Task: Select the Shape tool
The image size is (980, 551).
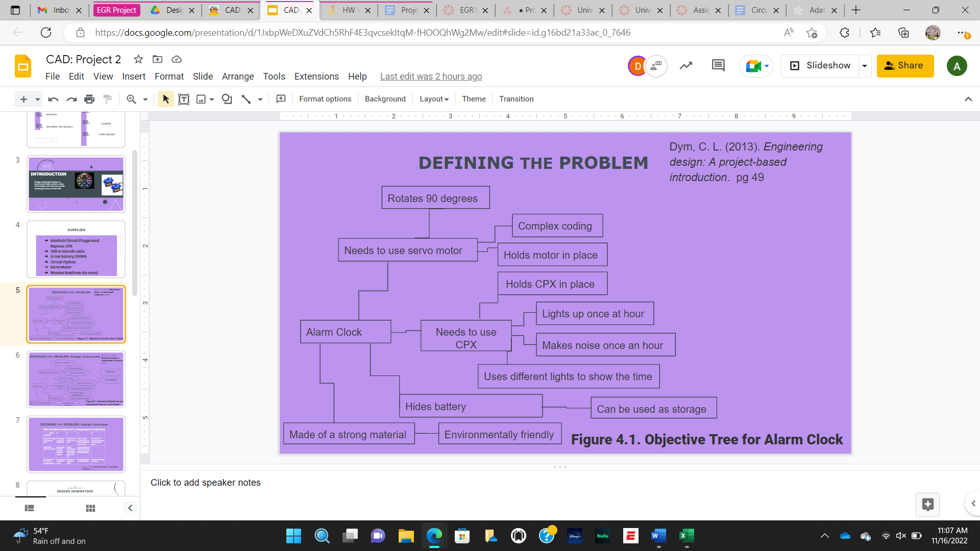Action: pos(227,99)
